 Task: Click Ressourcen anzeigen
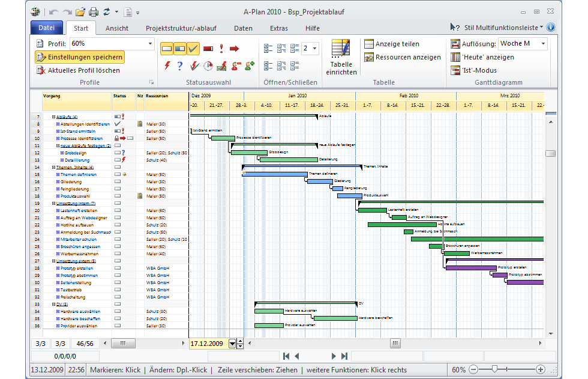coord(403,57)
